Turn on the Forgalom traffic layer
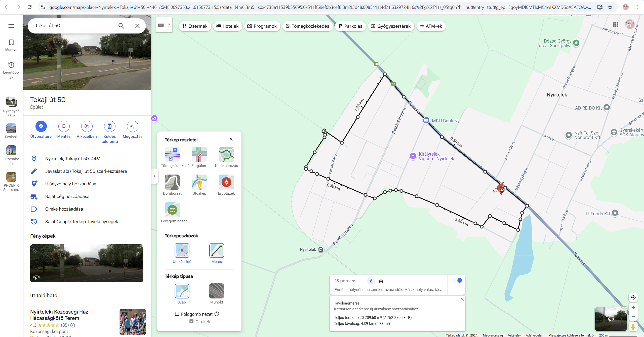 click(x=199, y=154)
